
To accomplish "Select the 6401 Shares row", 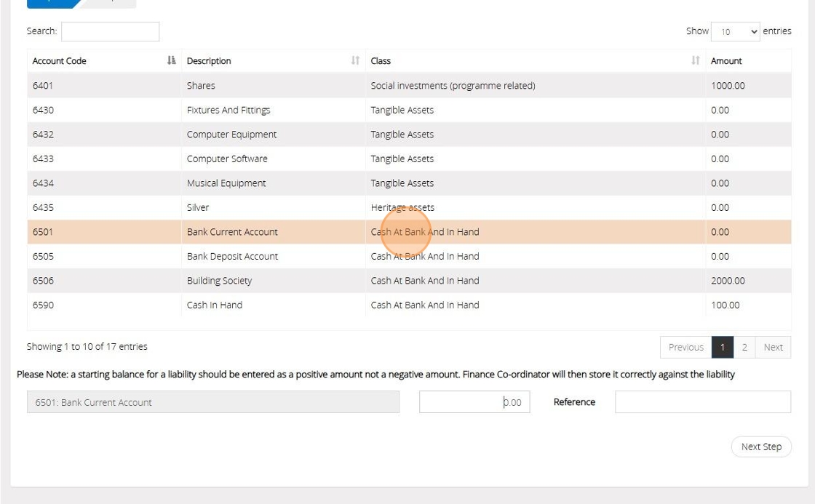I will tap(200, 86).
